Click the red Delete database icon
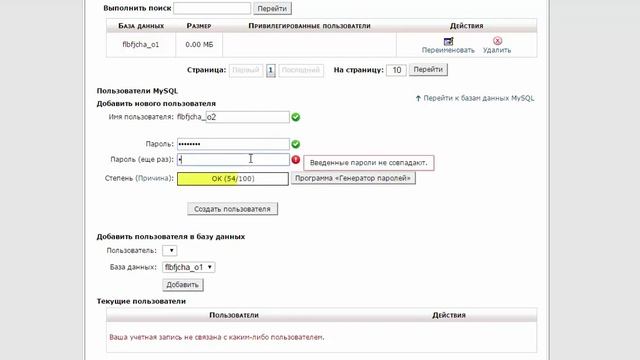The image size is (640, 360). pos(497,41)
